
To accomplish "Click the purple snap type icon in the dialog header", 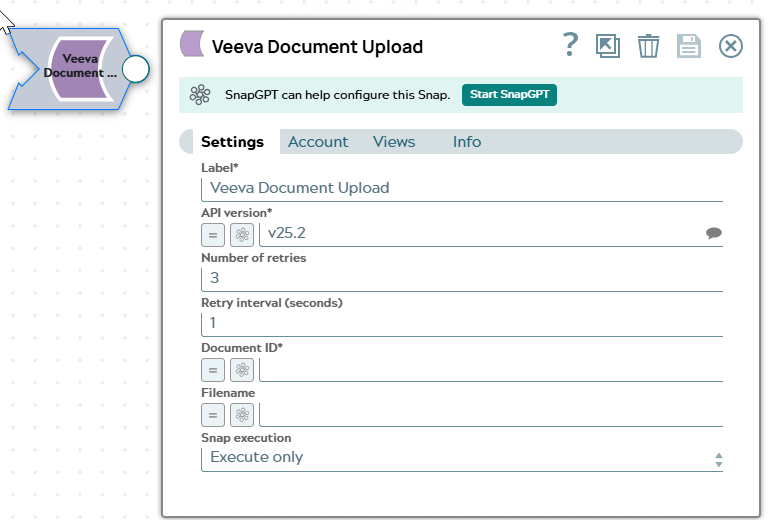I will pos(192,44).
